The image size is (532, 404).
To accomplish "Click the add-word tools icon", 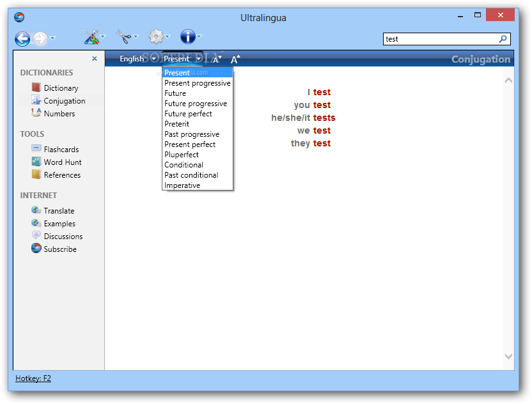I will [x=91, y=36].
